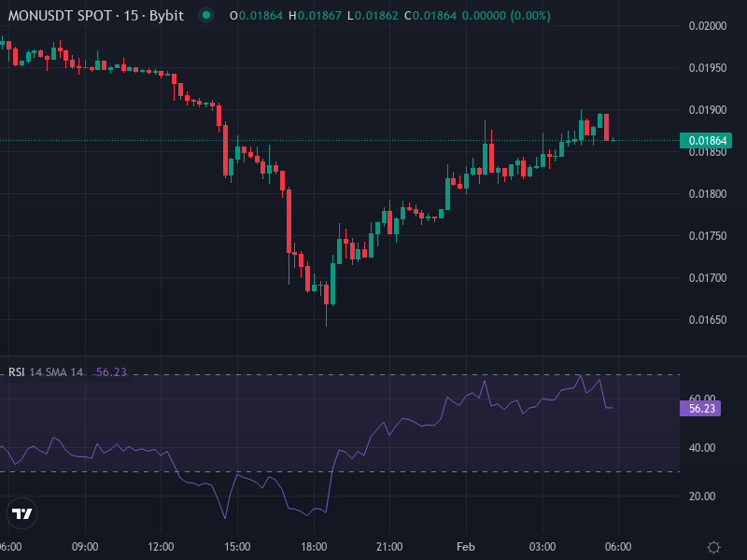Click the TradingView logo in the bottom-left corner
This screenshot has height=560, width=747.
tap(21, 515)
